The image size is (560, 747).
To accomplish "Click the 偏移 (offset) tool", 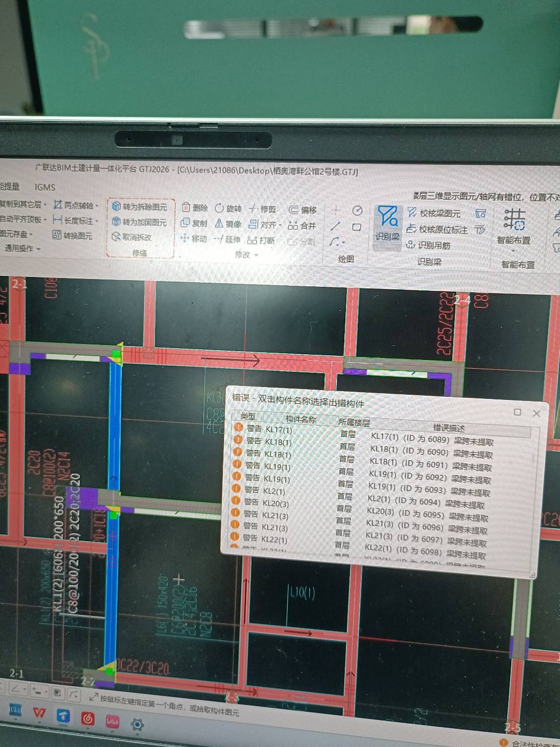I will click(x=302, y=210).
